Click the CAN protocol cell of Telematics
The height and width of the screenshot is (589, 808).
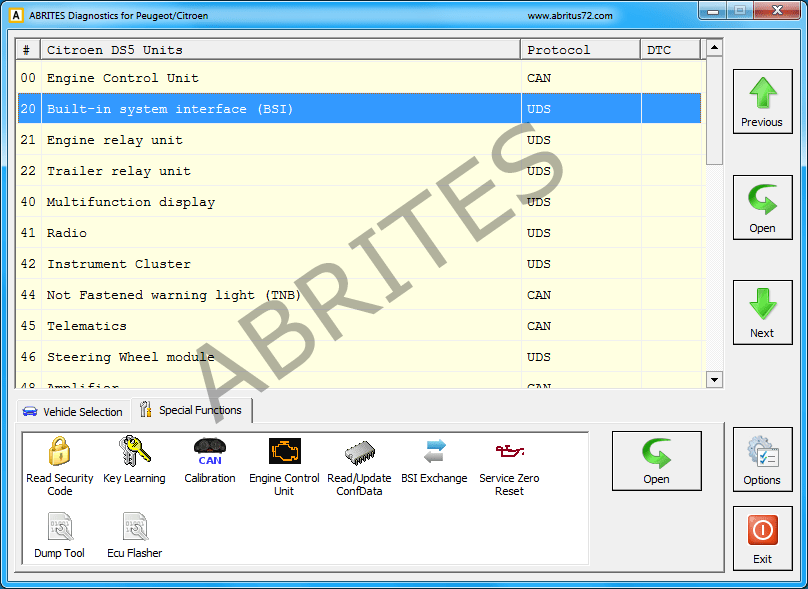point(581,326)
